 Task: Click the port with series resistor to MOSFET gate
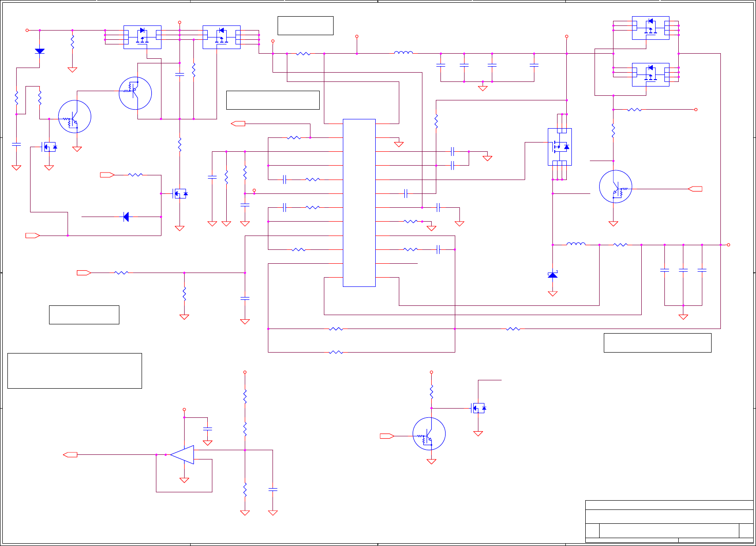coord(107,175)
